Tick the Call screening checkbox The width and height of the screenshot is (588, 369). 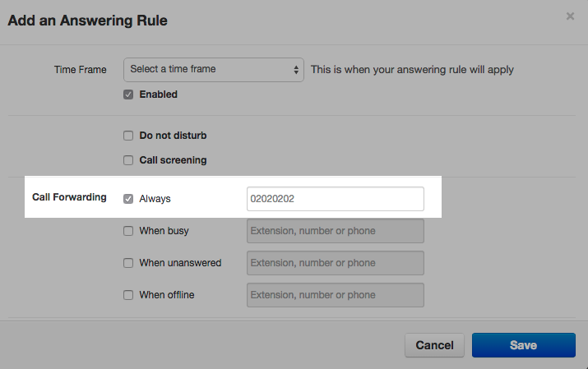(128, 160)
